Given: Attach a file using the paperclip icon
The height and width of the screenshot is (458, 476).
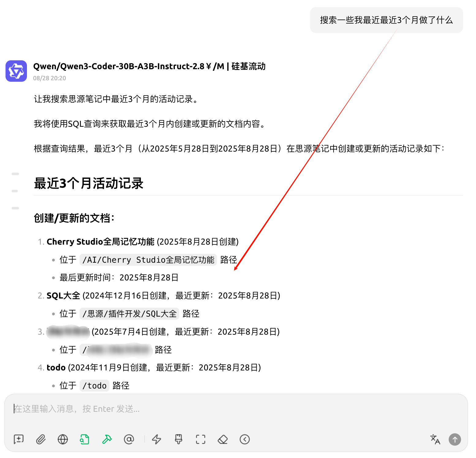Looking at the screenshot, I should 41,439.
